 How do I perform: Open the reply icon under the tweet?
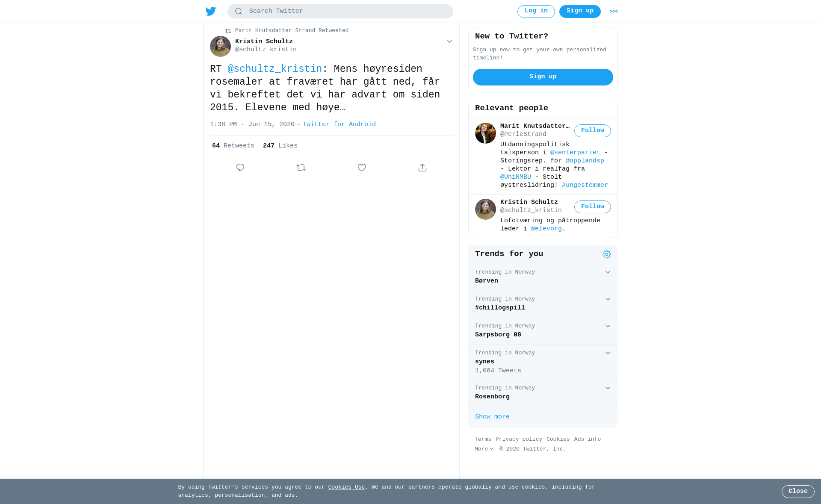(240, 168)
